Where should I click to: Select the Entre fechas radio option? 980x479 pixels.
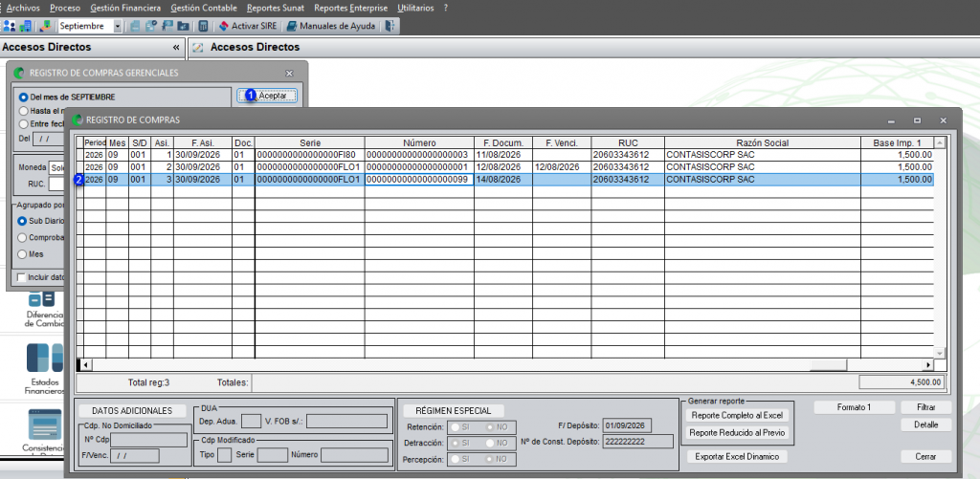[23, 123]
